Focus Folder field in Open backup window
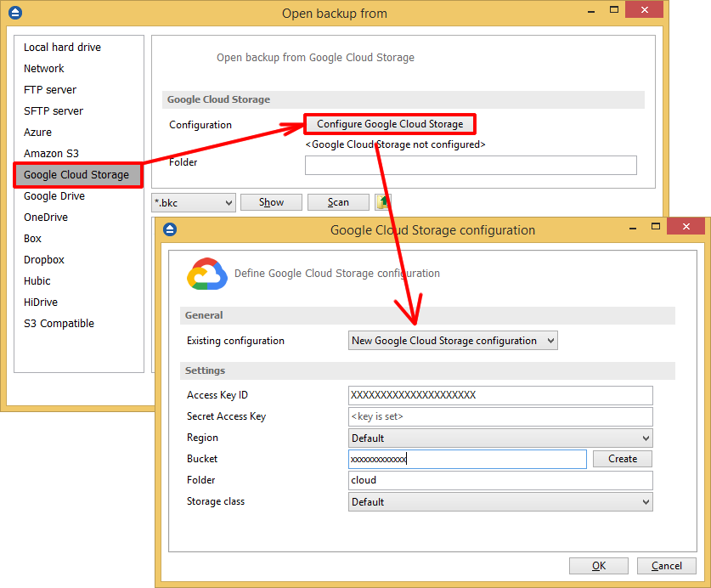 (471, 165)
